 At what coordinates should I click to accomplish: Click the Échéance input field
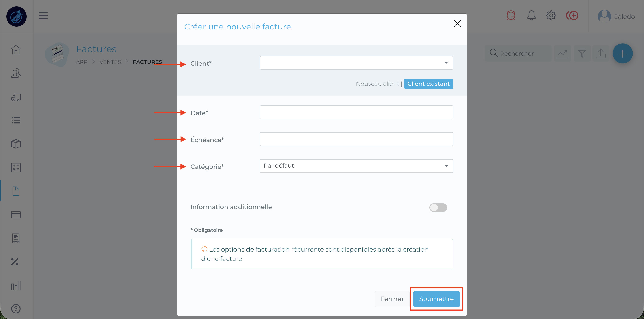click(356, 139)
